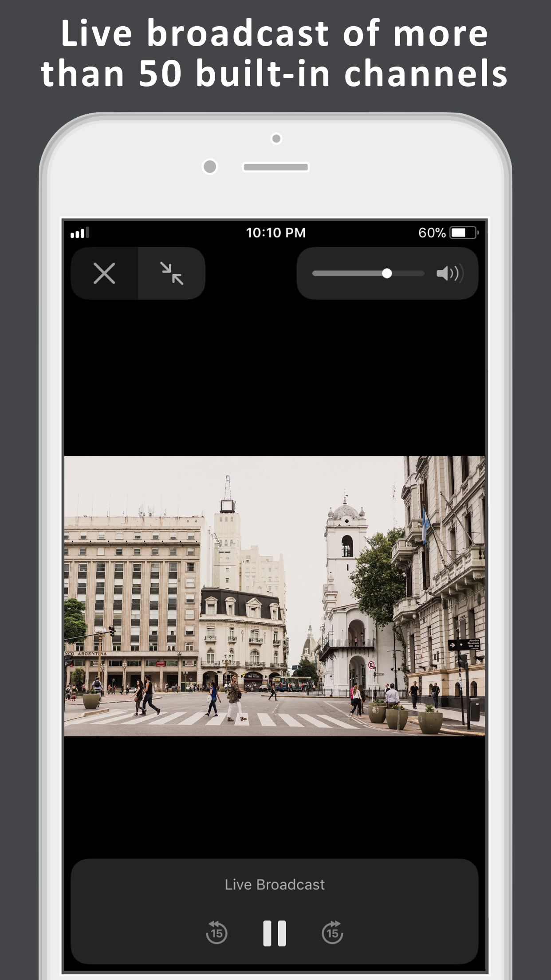
Task: Tap the battery icon in status bar
Action: coord(464,233)
